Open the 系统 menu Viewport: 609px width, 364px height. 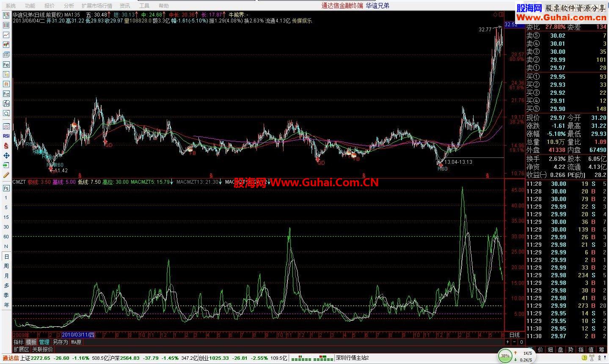(11, 6)
